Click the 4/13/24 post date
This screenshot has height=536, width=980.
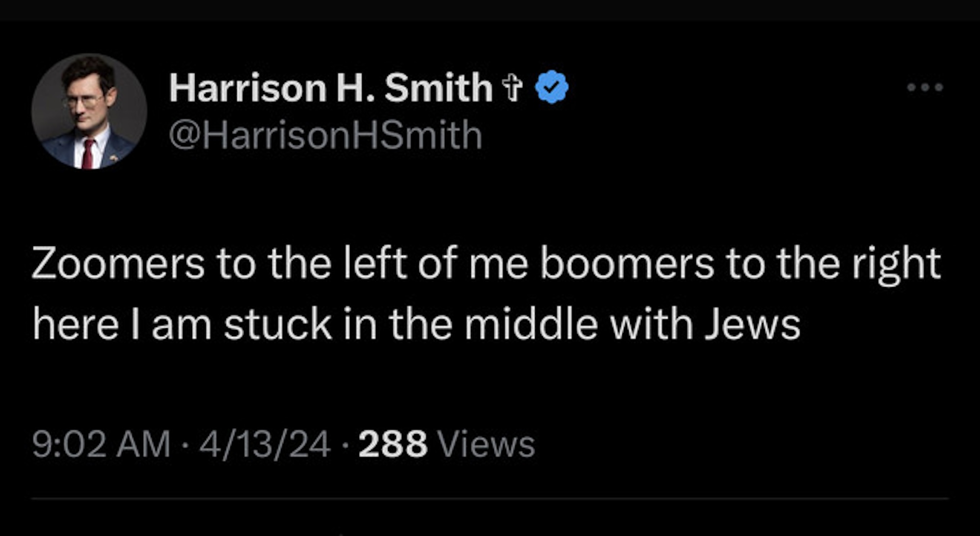point(265,444)
